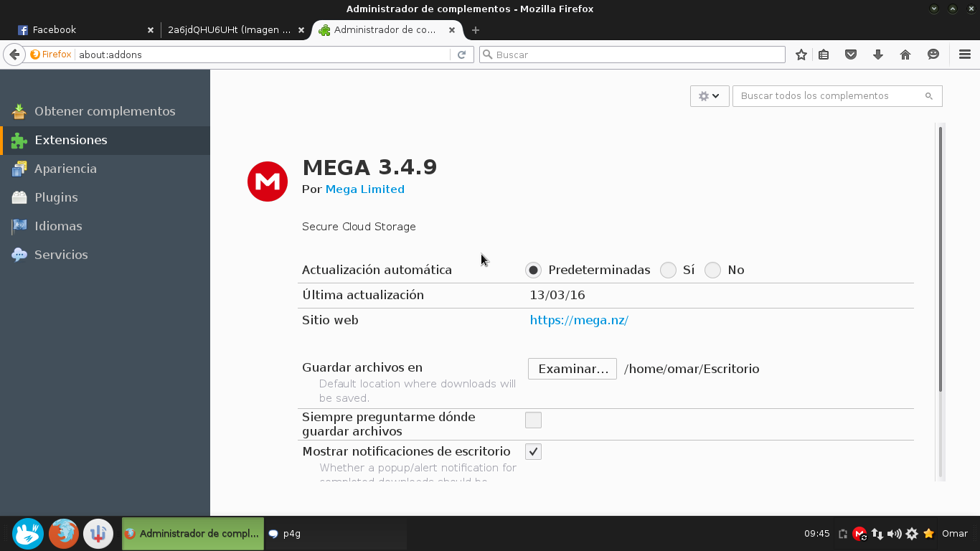Image resolution: width=980 pixels, height=551 pixels.
Task: Click the Secure Cloud Storage description
Action: tap(359, 227)
